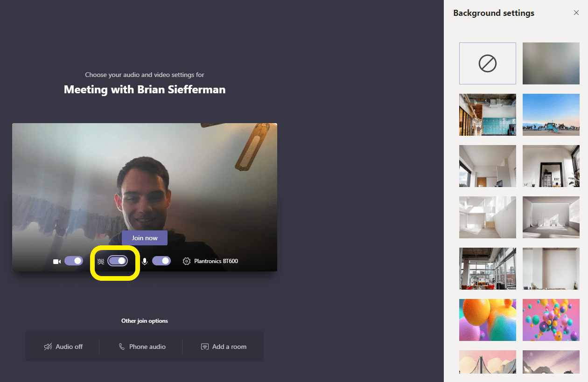Mute the microphone toggle
Image resolution: width=588 pixels, height=382 pixels.
161,261
